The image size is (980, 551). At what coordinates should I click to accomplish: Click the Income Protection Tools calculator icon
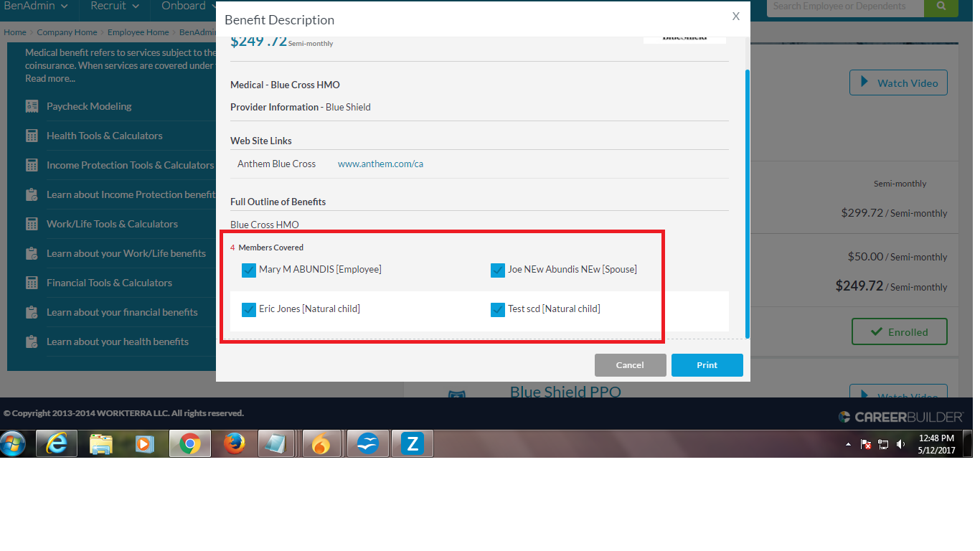point(32,165)
